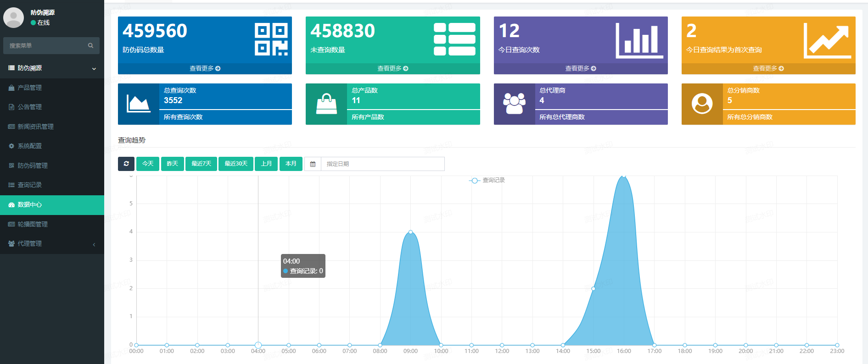Click the shopping bag icon for 总产品数

pyautogui.click(x=326, y=104)
